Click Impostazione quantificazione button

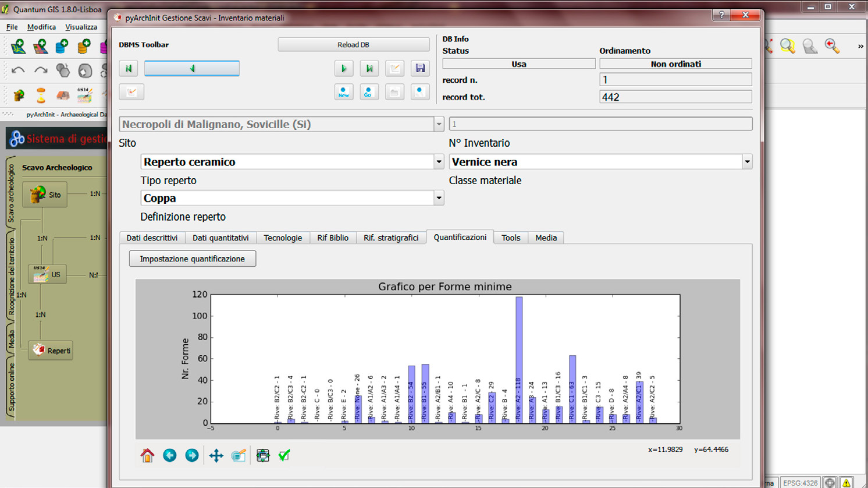click(192, 259)
